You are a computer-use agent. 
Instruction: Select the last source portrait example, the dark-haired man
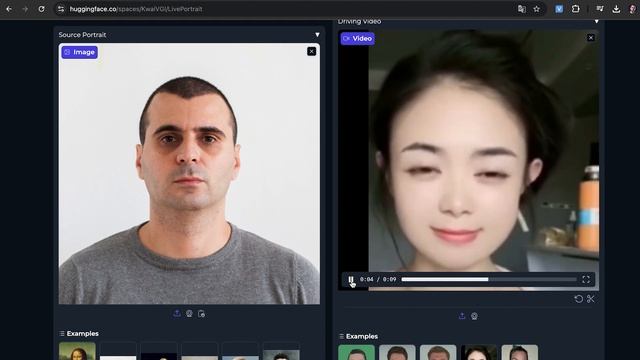(x=281, y=351)
